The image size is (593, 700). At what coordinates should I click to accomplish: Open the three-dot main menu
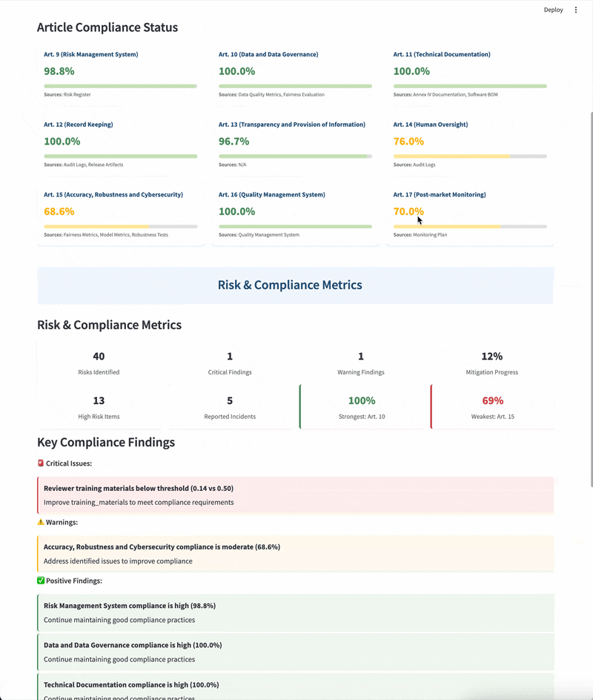pyautogui.click(x=576, y=10)
